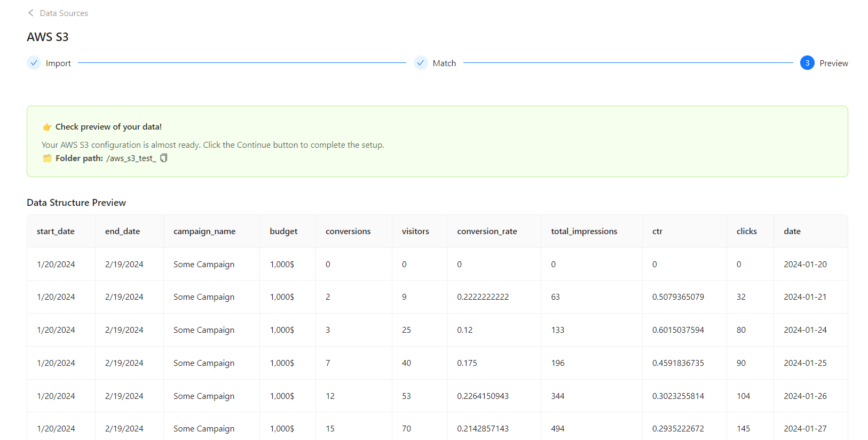Go to the Match step label
Screen dimensions: 868x440
click(x=444, y=63)
